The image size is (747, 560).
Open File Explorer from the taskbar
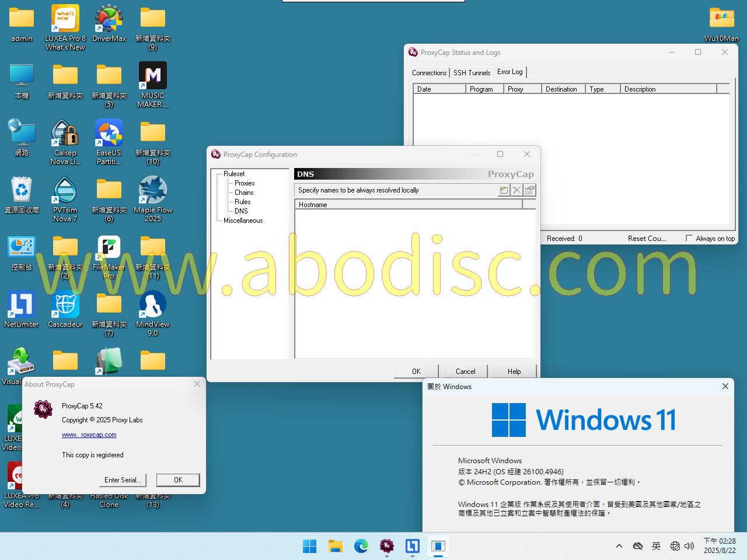(336, 546)
